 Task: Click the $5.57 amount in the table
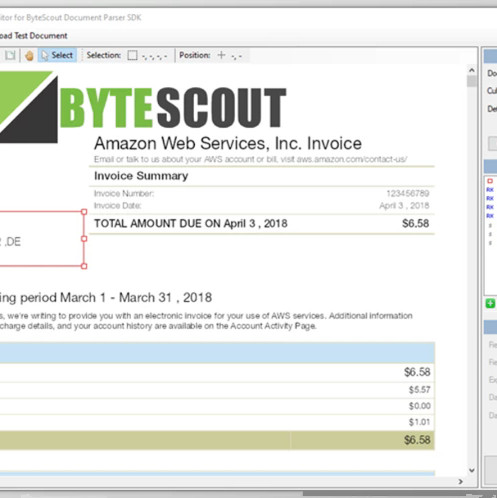420,390
